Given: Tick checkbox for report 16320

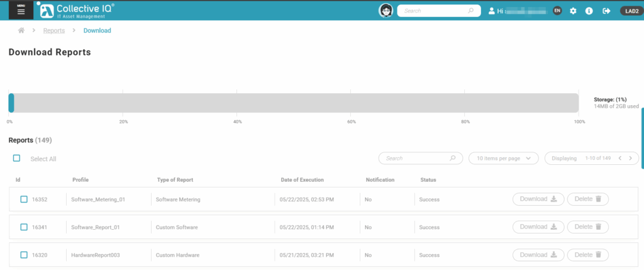Looking at the screenshot, I should [x=24, y=255].
